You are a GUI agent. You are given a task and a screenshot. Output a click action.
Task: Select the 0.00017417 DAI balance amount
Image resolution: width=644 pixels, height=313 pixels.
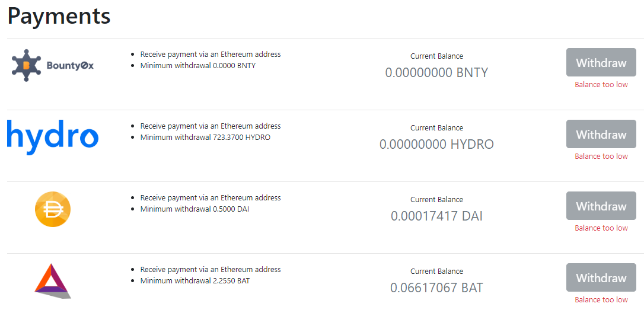(436, 216)
